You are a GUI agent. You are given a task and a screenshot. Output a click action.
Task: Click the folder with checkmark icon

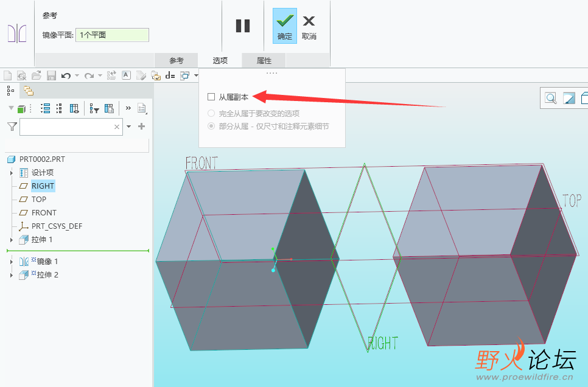[156, 75]
